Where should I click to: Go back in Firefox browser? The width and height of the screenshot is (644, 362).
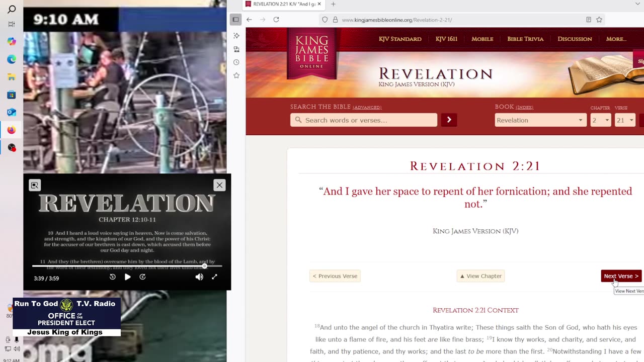pos(250,20)
